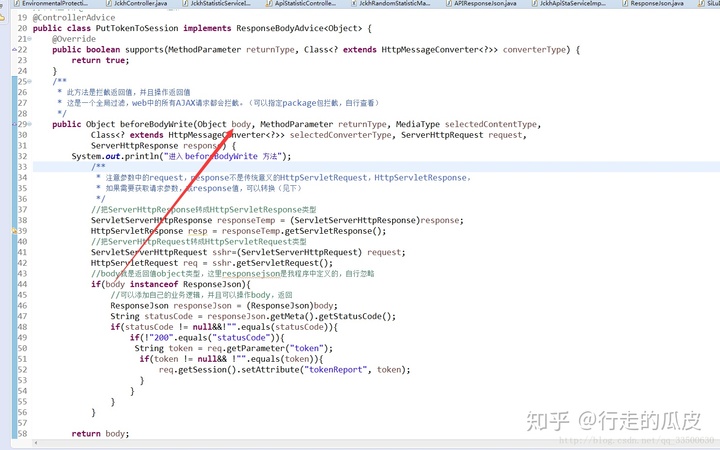Click line number 33 in the gutter

tap(22, 167)
